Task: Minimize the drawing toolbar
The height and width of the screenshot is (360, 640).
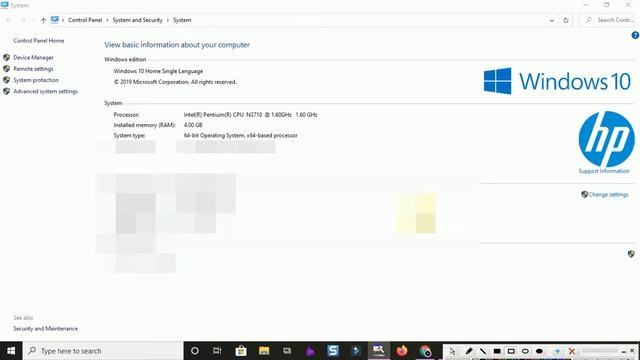Action: pyautogui.click(x=624, y=351)
